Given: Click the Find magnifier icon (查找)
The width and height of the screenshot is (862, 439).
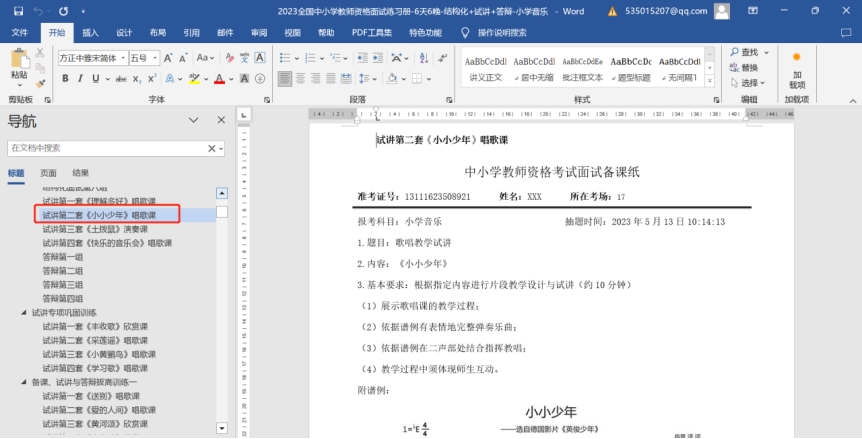Looking at the screenshot, I should coord(746,52).
